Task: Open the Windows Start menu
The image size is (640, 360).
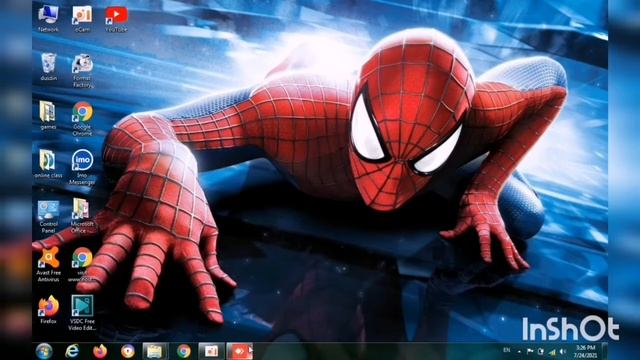Action: [44, 351]
